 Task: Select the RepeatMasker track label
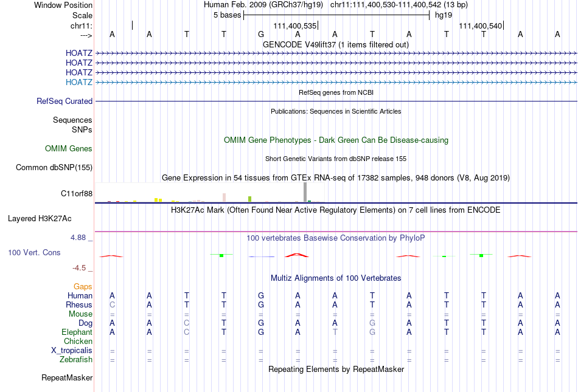pyautogui.click(x=67, y=377)
